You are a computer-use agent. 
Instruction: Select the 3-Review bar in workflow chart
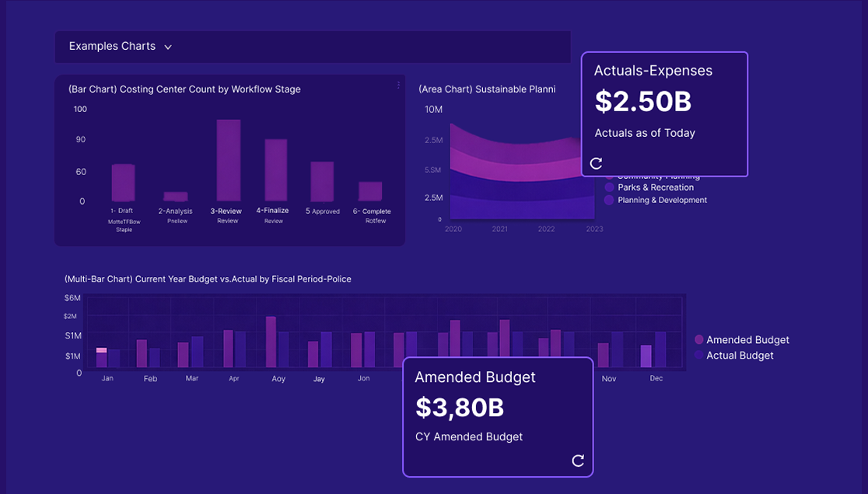pyautogui.click(x=228, y=160)
